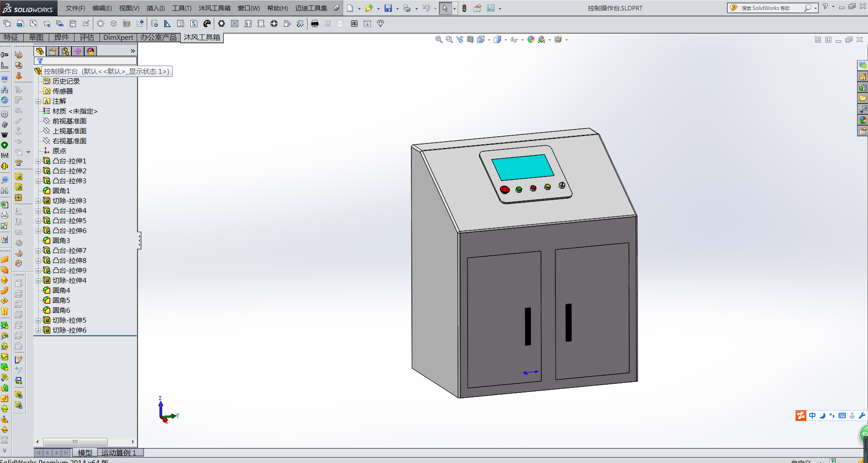The height and width of the screenshot is (463, 868).
Task: Click the Print icon in the top toolbar
Action: (x=407, y=8)
